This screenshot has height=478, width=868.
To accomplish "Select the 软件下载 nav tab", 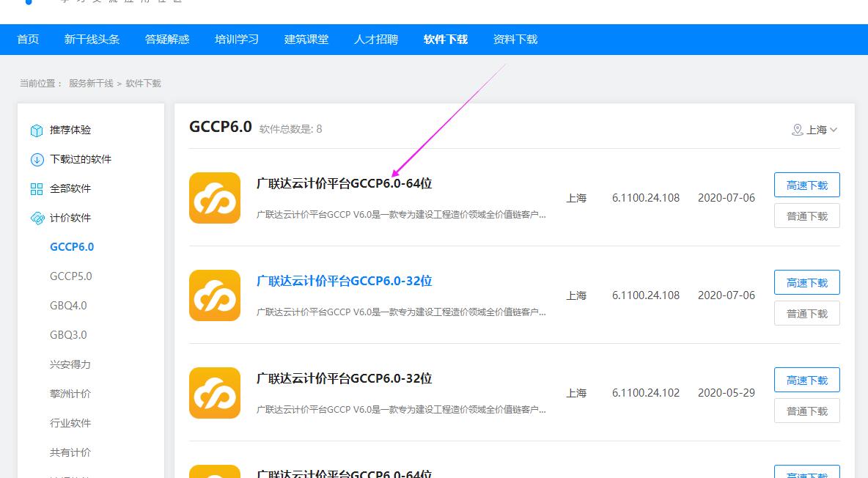I will tap(446, 40).
